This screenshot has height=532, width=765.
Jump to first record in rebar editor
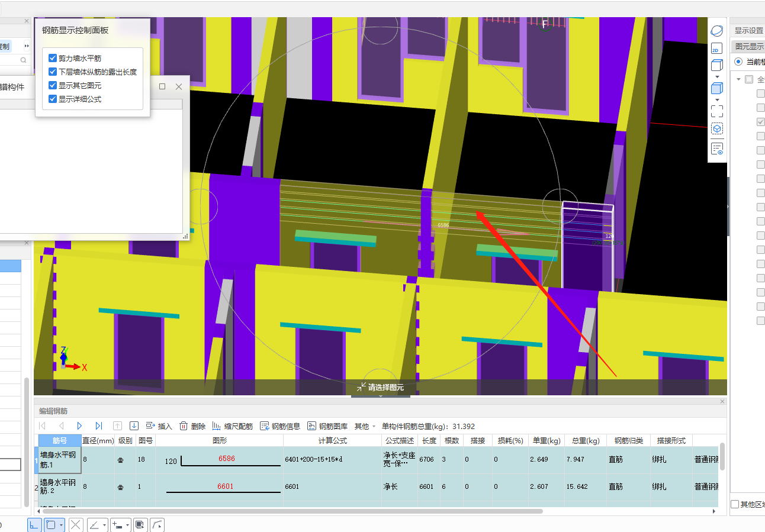[x=42, y=426]
